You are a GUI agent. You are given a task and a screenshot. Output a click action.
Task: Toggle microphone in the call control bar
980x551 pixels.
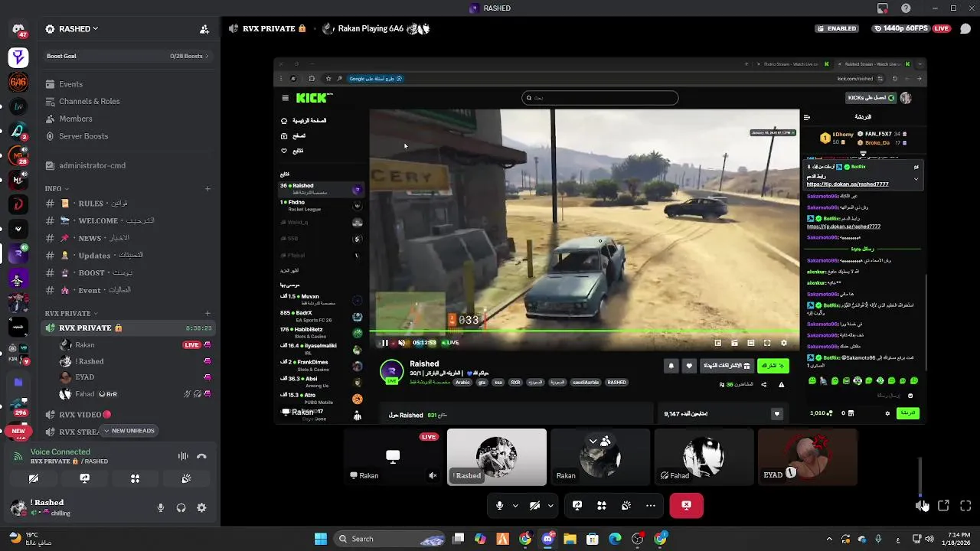(x=499, y=505)
